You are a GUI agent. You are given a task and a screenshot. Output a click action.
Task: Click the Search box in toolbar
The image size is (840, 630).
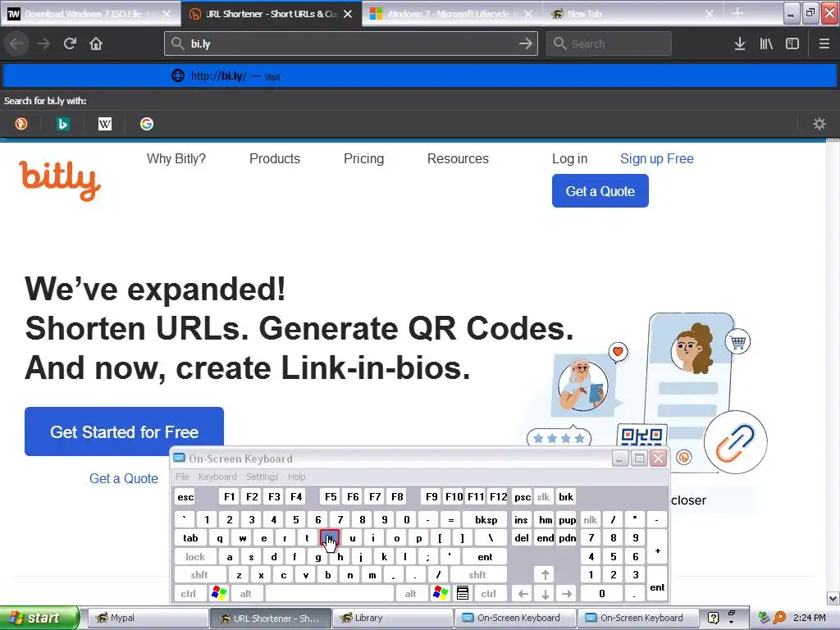[609, 43]
